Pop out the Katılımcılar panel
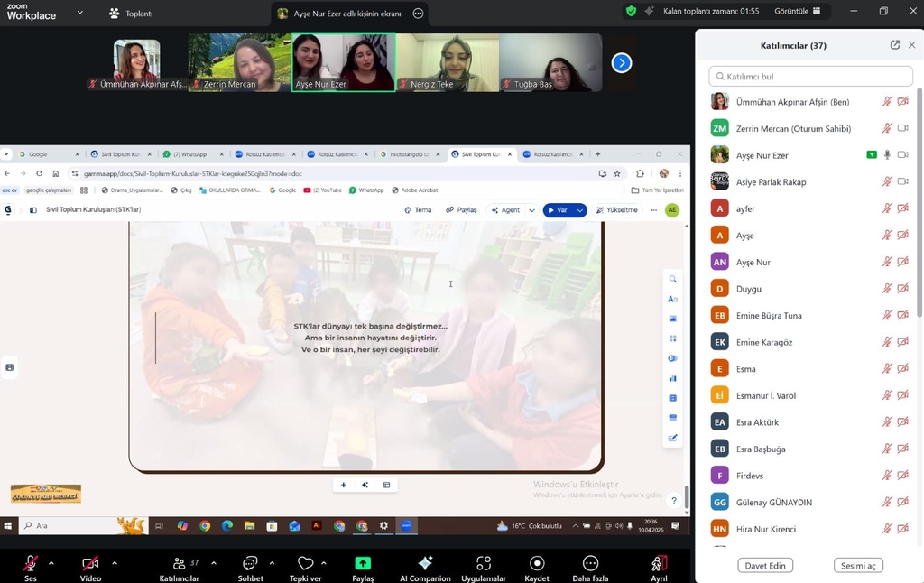The image size is (924, 583). click(x=894, y=45)
